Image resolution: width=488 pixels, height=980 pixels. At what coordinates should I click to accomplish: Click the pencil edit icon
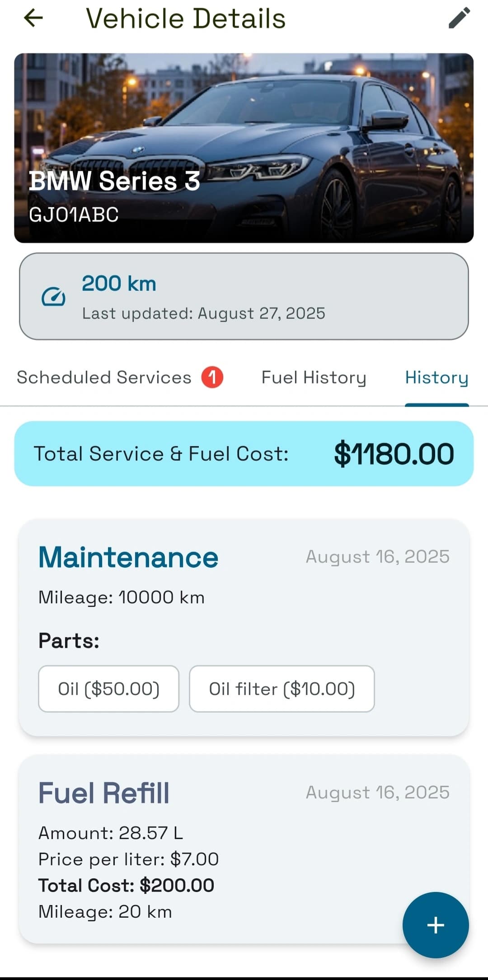(x=459, y=19)
